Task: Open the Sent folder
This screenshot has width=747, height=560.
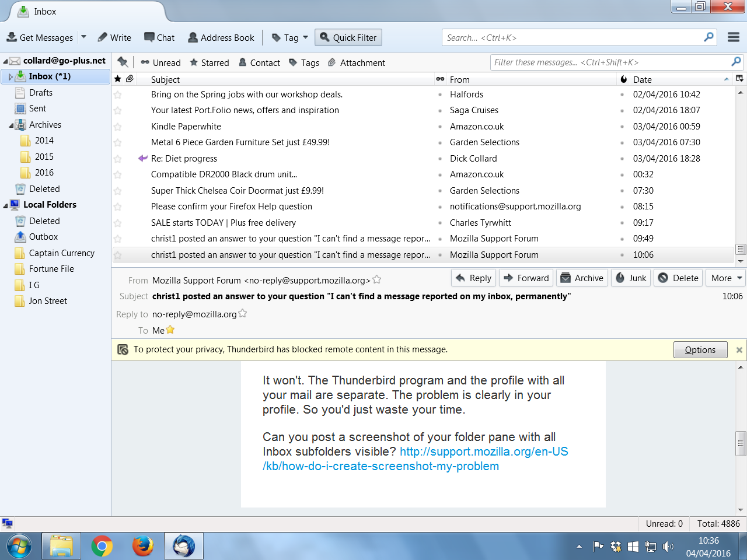Action: [x=37, y=108]
